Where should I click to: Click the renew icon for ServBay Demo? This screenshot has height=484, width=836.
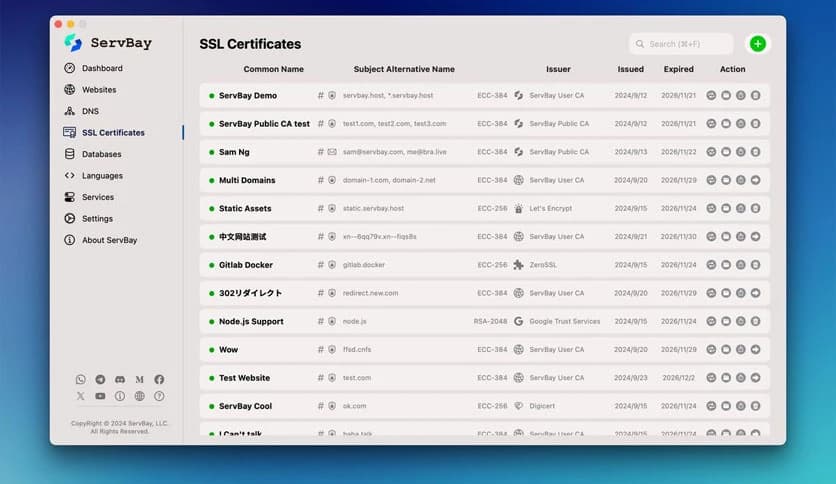[x=712, y=96]
